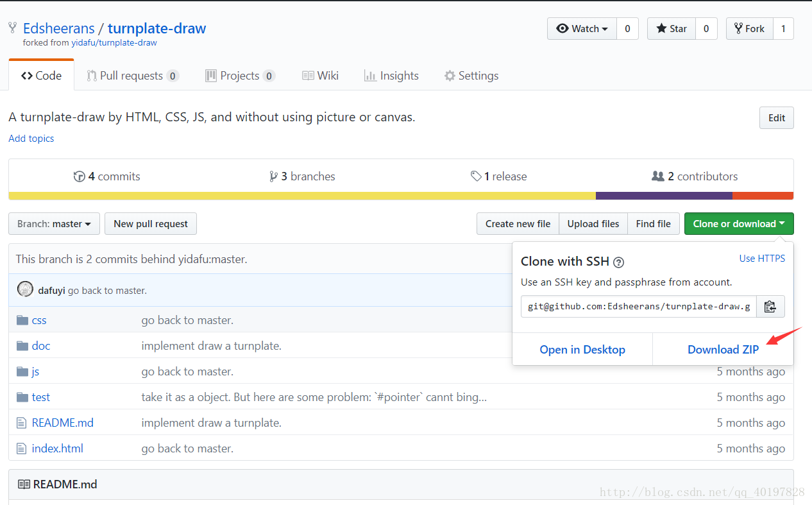Click the Star count 0
812x505 pixels.
point(706,28)
